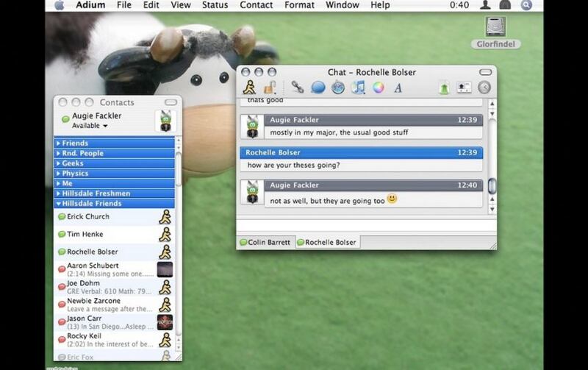Click AIM icon next to Rocky Keil
Screen dimensions: 588x370
[x=165, y=341]
